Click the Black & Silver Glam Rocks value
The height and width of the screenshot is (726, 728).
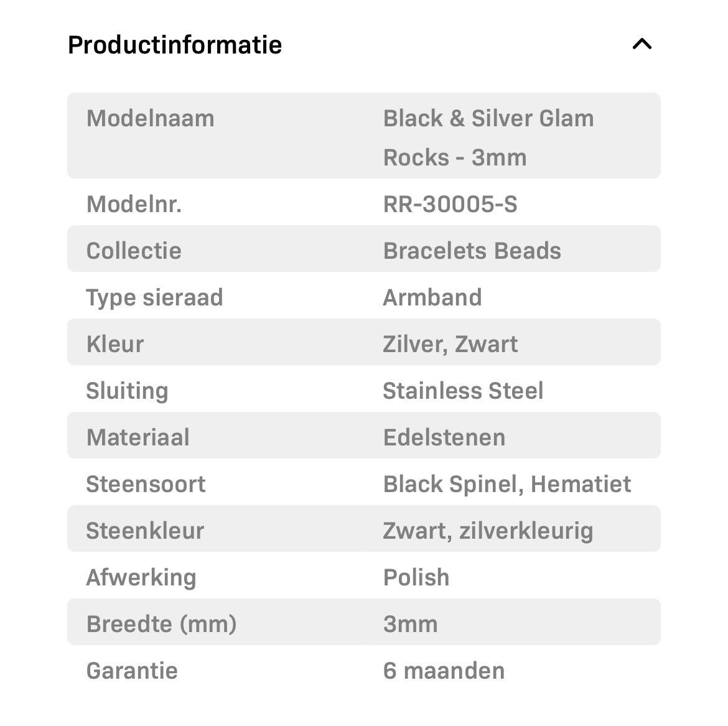coord(488,137)
